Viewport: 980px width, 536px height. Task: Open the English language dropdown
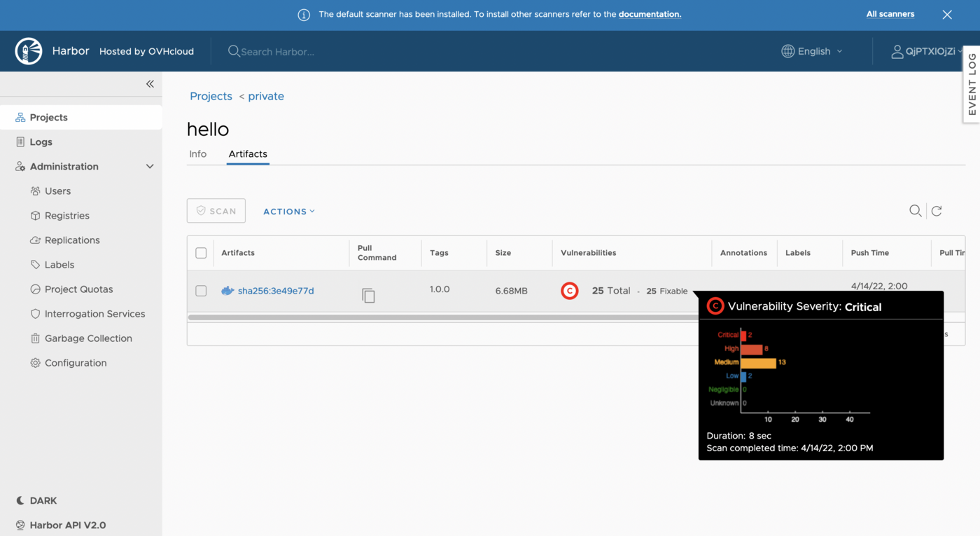coord(811,50)
